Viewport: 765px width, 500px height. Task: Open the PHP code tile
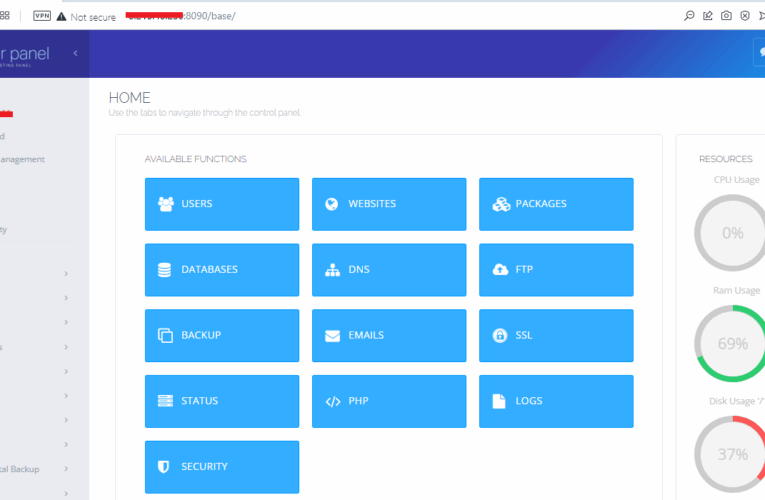pyautogui.click(x=389, y=401)
